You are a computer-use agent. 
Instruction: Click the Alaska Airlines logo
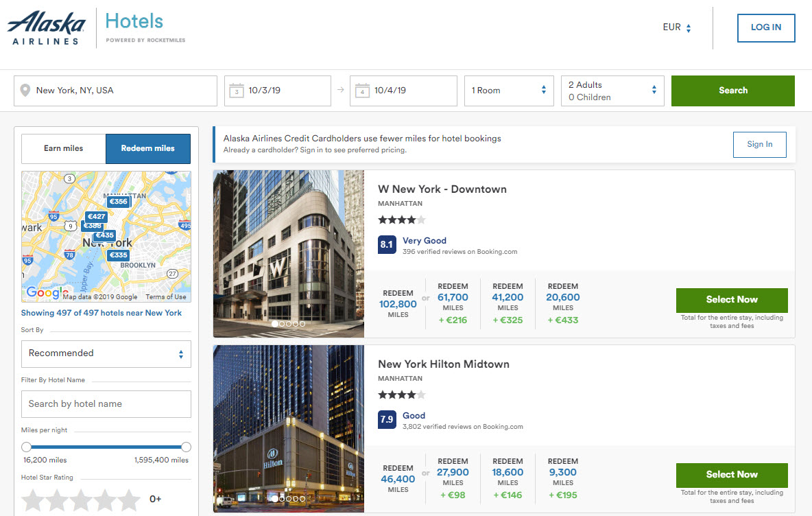tap(46, 28)
